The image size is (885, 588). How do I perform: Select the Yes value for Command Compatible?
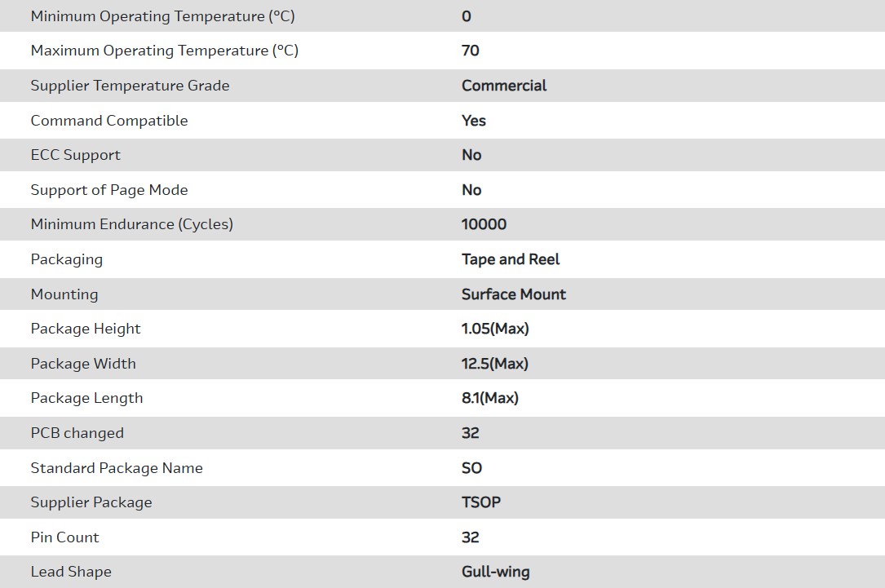pos(474,121)
